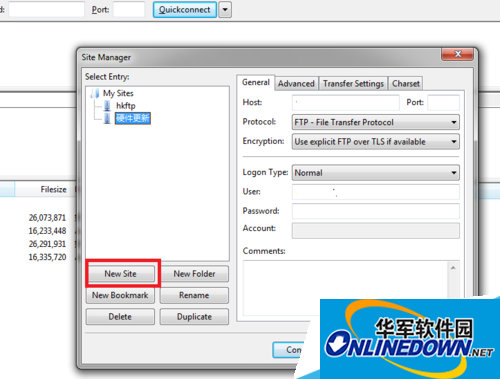Open the Encryption dropdown
Image resolution: width=500 pixels, height=379 pixels.
point(376,142)
